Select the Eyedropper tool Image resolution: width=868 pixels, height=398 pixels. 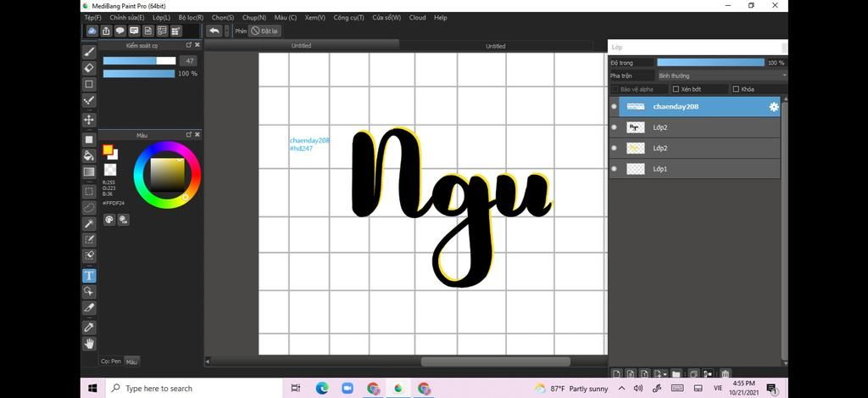coord(88,327)
